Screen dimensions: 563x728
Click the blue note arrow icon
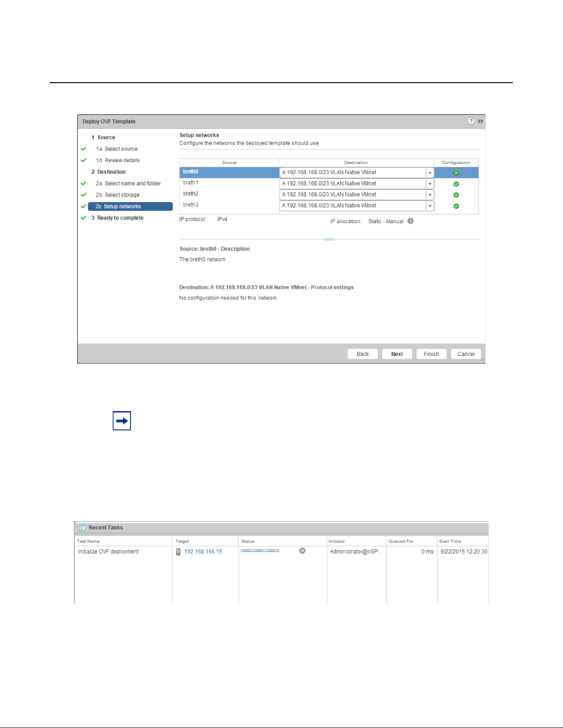click(x=122, y=421)
